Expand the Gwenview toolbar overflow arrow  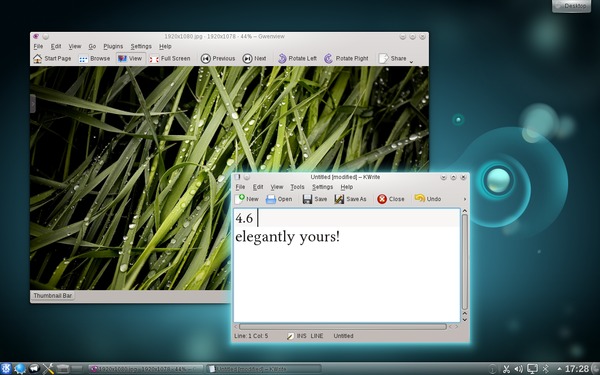(x=411, y=62)
